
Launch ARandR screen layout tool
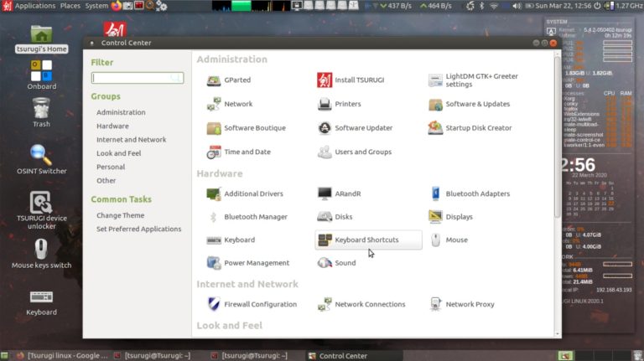point(339,193)
